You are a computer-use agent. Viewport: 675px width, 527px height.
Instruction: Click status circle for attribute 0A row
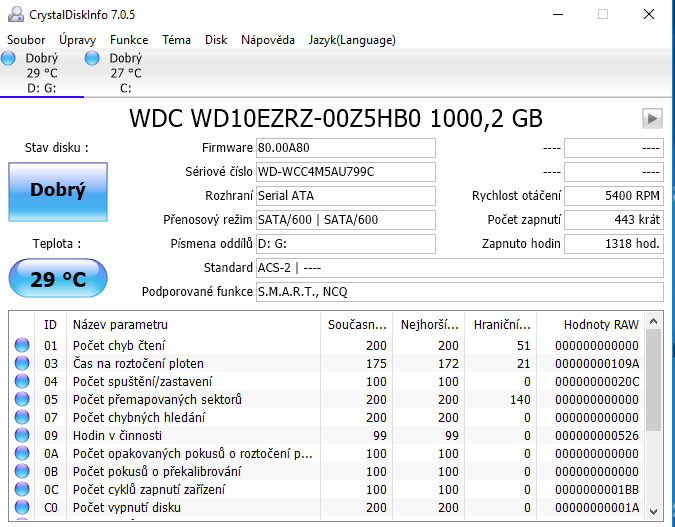click(22, 454)
